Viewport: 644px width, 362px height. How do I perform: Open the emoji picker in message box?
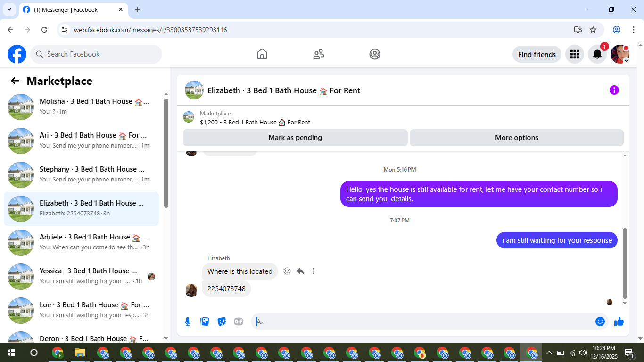point(600,321)
